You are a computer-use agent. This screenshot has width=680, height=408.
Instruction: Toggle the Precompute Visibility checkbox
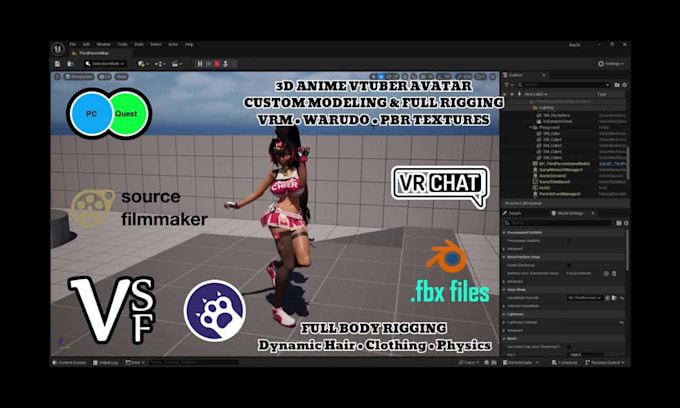[x=569, y=240]
